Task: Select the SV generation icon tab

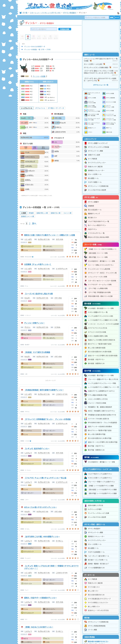Action: pyautogui.click(x=28, y=37)
